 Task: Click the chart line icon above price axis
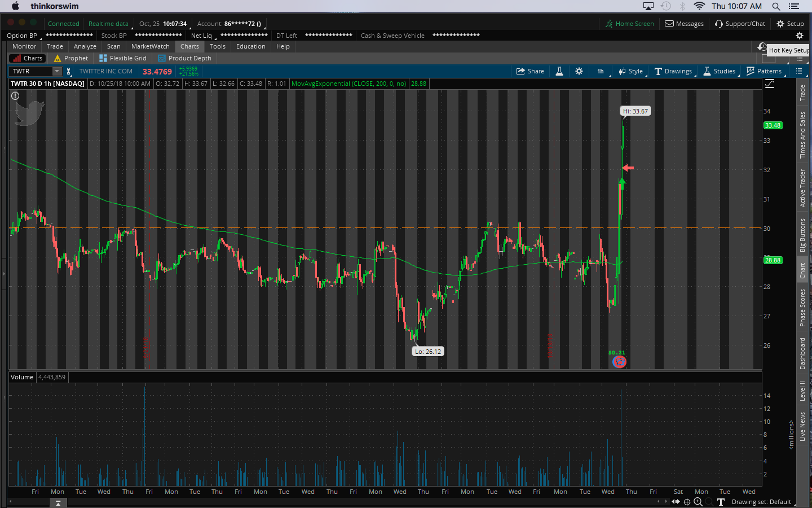[770, 84]
